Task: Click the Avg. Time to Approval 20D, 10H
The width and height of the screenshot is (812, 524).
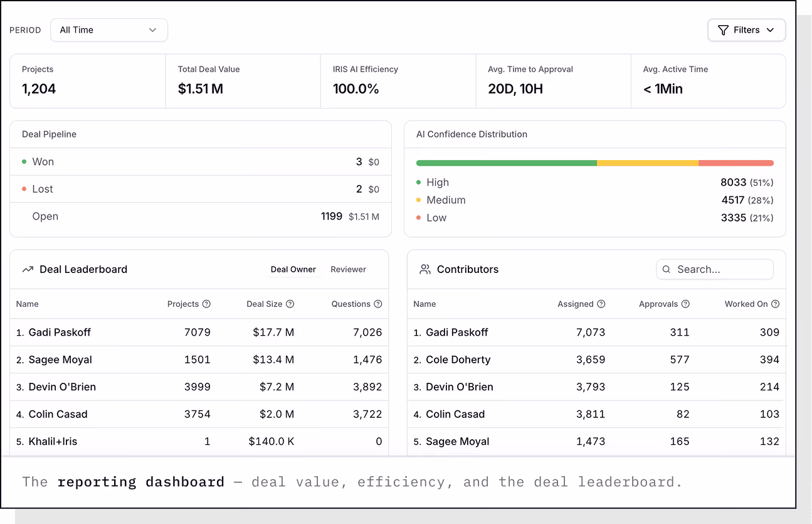Action: [x=515, y=89]
